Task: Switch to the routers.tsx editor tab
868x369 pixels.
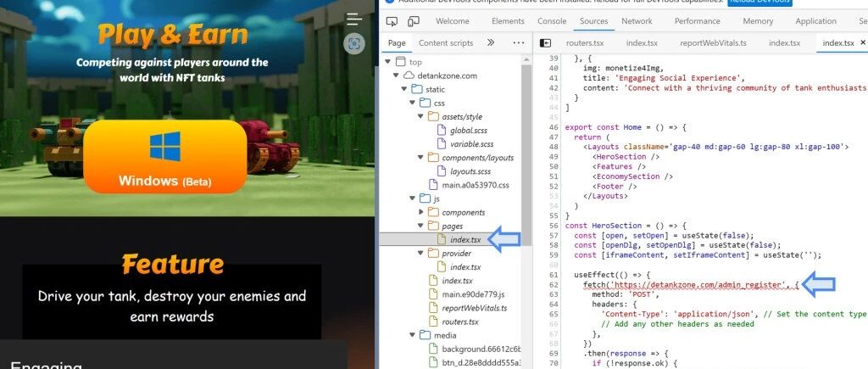Action: coord(585,42)
